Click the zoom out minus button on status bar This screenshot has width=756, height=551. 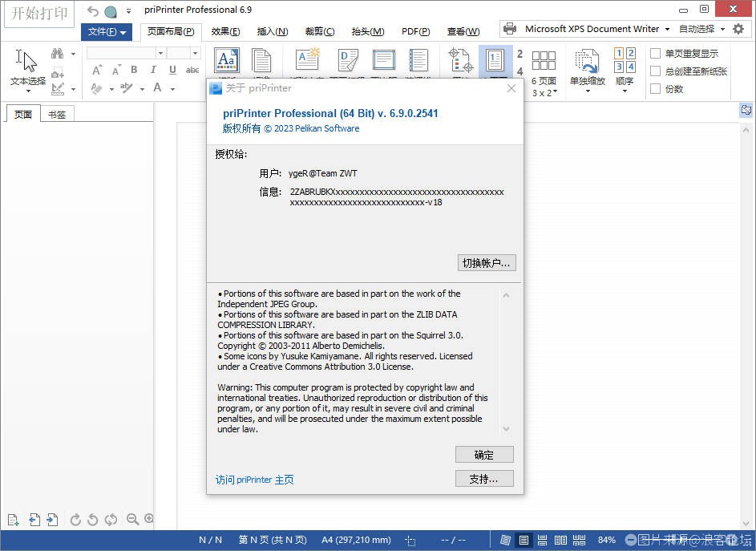tap(631, 540)
